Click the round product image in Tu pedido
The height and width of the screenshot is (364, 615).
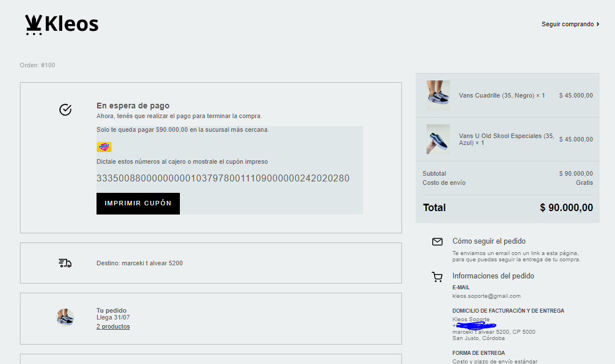tap(65, 318)
